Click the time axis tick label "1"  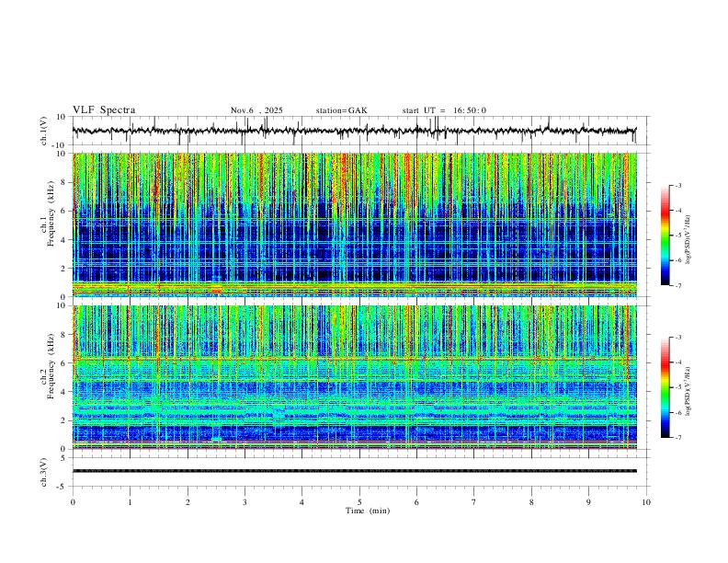pos(130,502)
